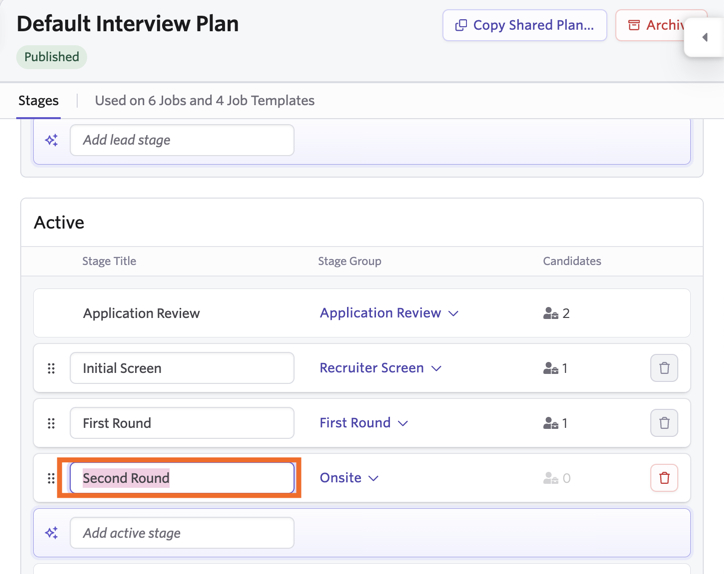Click the Candidates column header
The image size is (724, 574).
(572, 261)
